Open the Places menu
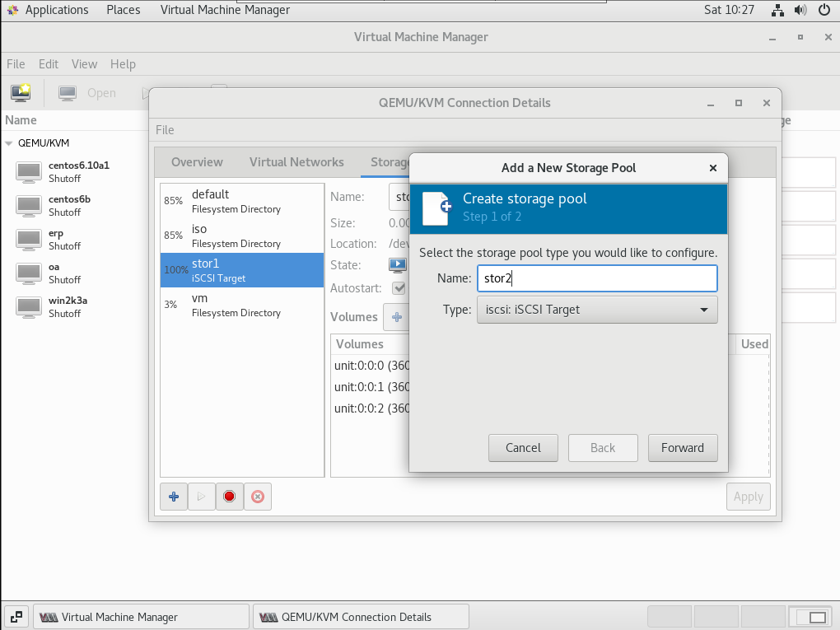Screen dimensions: 840x630 pyautogui.click(x=124, y=10)
